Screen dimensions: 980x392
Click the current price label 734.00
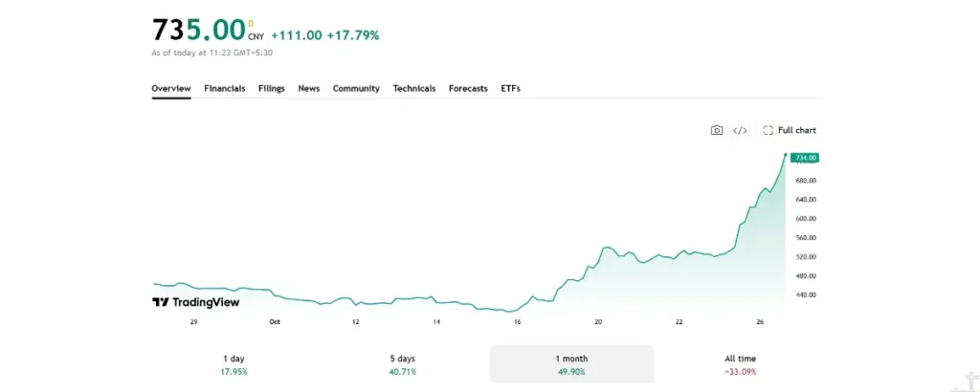point(804,158)
